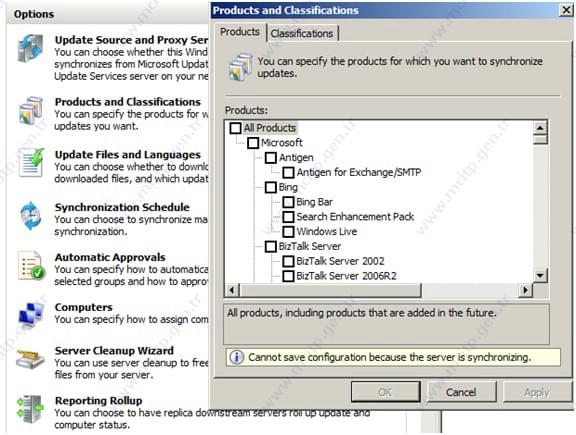Open Update Source and Proxy Server icon
The width and height of the screenshot is (576, 435).
click(30, 48)
